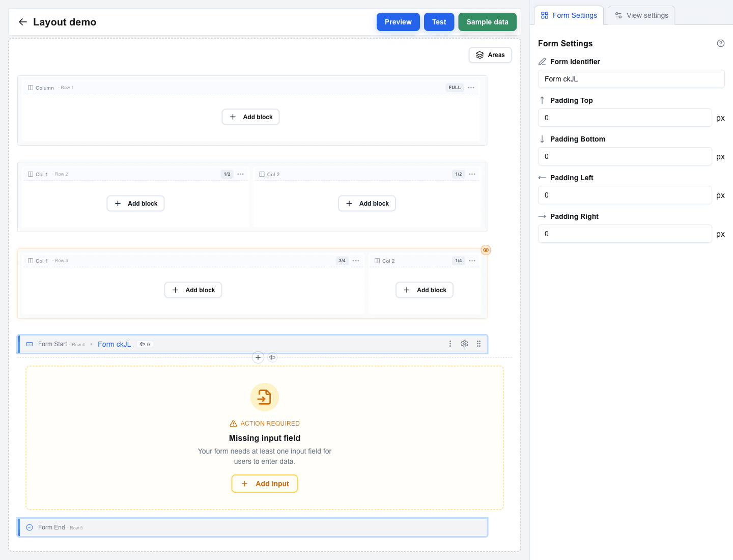
Task: Click the Add input button
Action: (x=265, y=484)
